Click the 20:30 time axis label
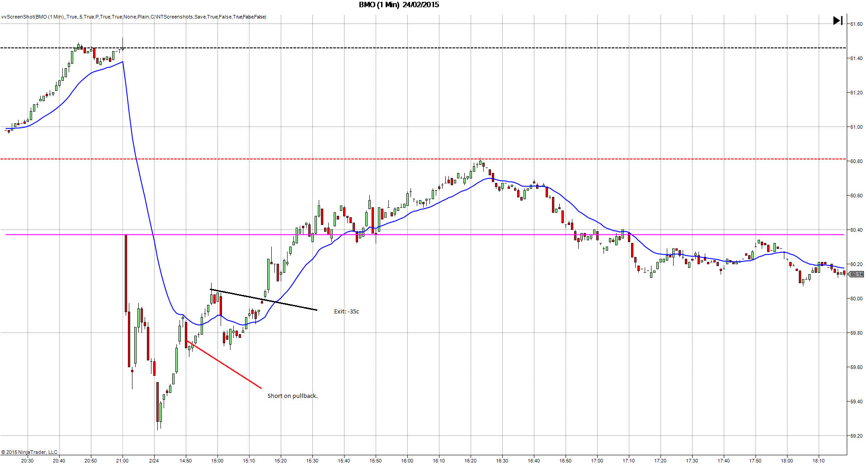Viewport: 868px width, 467px height. pos(27,461)
